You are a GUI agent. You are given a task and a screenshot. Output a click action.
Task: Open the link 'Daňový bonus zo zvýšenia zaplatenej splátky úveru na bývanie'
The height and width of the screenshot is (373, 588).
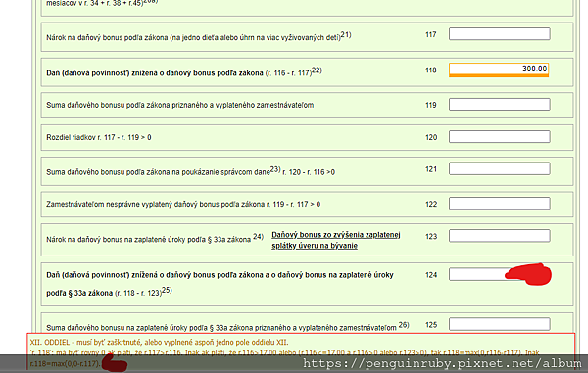pyautogui.click(x=335, y=240)
